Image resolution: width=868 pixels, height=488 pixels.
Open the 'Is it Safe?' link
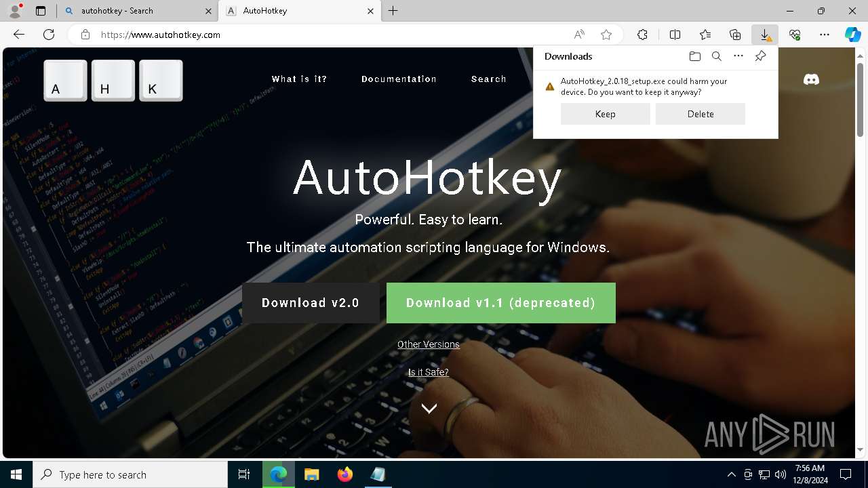[429, 372]
